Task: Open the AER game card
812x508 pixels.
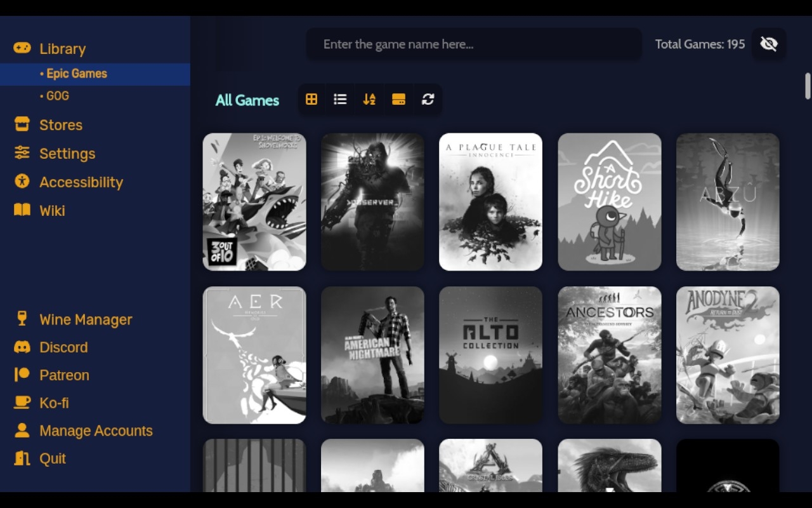Action: [x=254, y=355]
